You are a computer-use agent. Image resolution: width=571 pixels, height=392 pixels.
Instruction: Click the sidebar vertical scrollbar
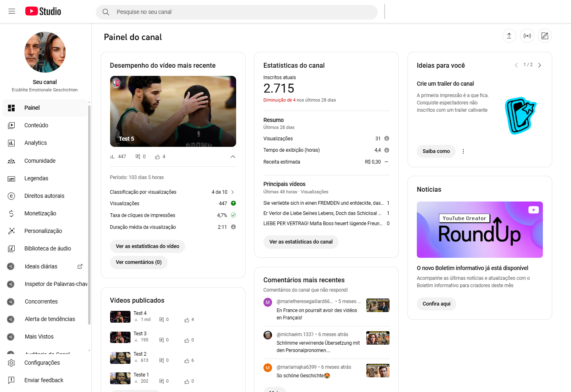click(89, 215)
